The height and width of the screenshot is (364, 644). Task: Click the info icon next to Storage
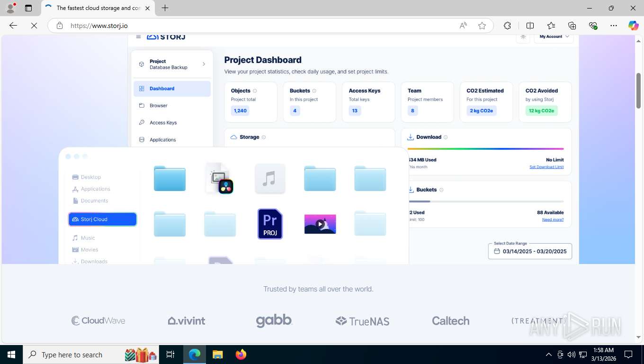coord(264,137)
